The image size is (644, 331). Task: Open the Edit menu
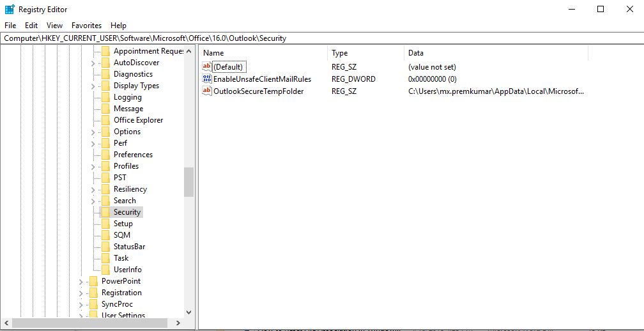(x=31, y=26)
